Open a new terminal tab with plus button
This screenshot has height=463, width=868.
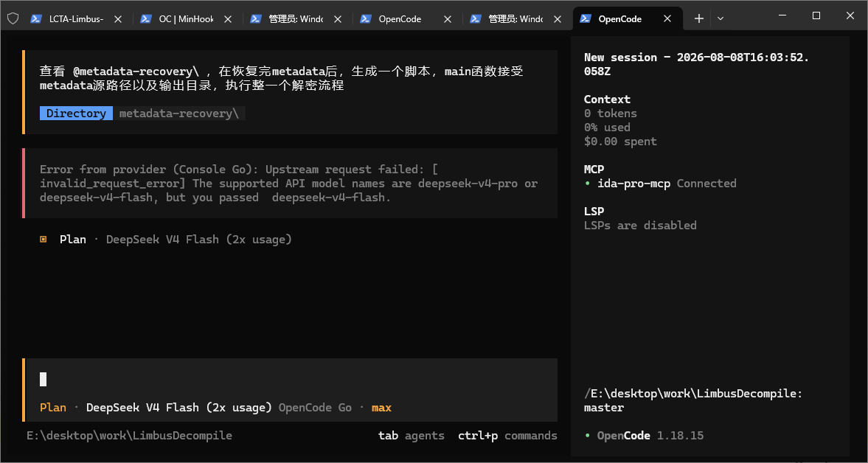click(x=698, y=18)
